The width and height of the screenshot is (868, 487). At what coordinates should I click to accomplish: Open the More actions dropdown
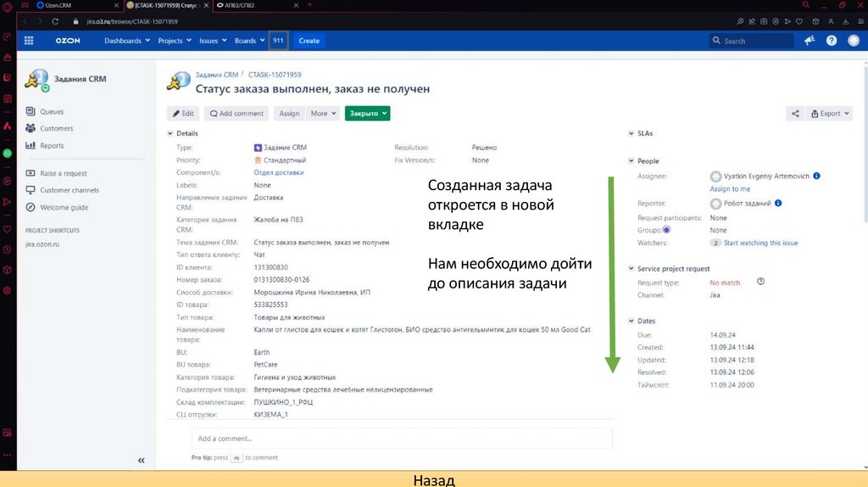tap(323, 114)
